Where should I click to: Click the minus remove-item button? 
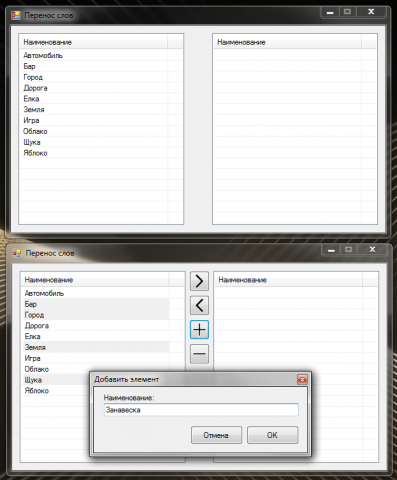click(x=199, y=354)
